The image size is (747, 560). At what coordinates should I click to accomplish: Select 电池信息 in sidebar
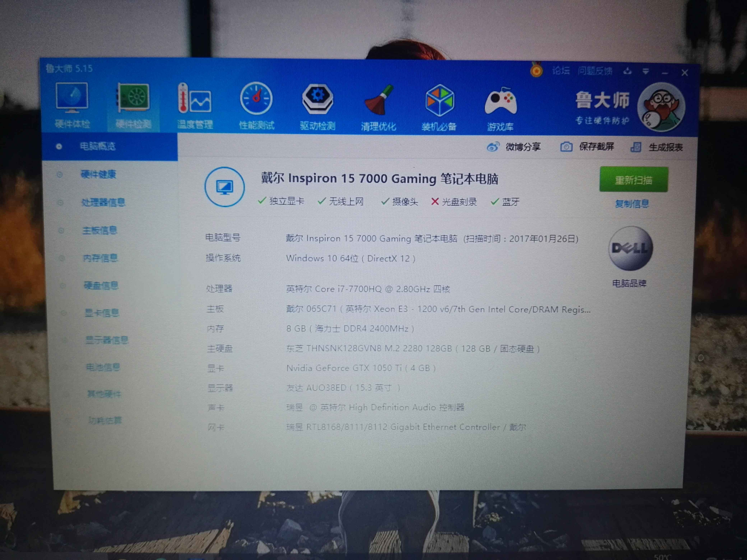(103, 367)
